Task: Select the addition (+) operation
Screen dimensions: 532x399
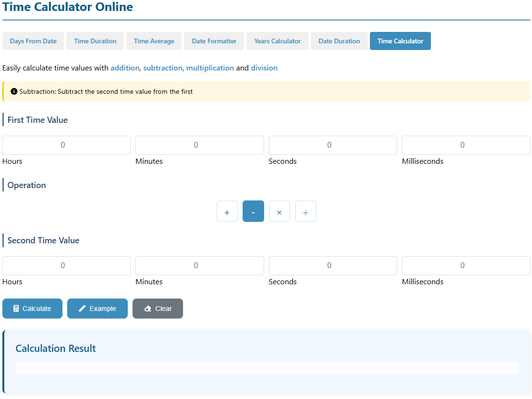Action: click(x=227, y=211)
